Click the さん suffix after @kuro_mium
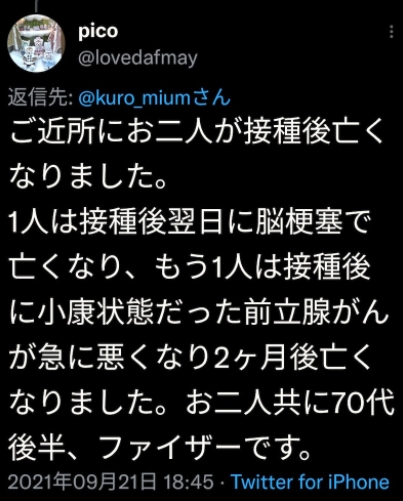403x501 pixels. (211, 98)
